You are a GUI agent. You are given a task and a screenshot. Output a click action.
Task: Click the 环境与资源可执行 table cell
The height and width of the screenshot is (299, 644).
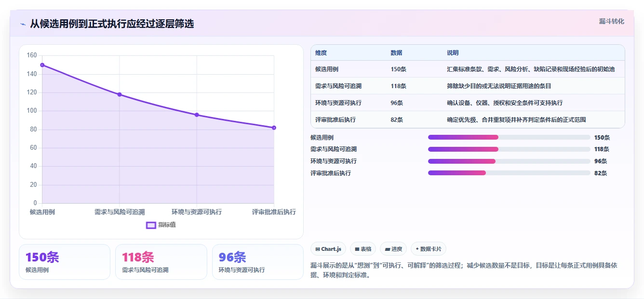[x=338, y=103]
